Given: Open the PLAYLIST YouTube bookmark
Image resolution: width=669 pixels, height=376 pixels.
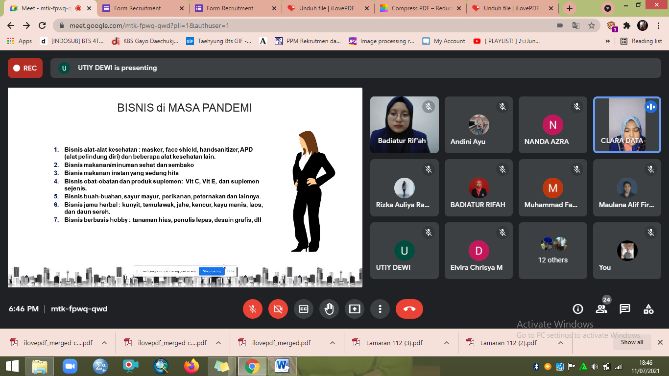Looking at the screenshot, I should pyautogui.click(x=506, y=41).
